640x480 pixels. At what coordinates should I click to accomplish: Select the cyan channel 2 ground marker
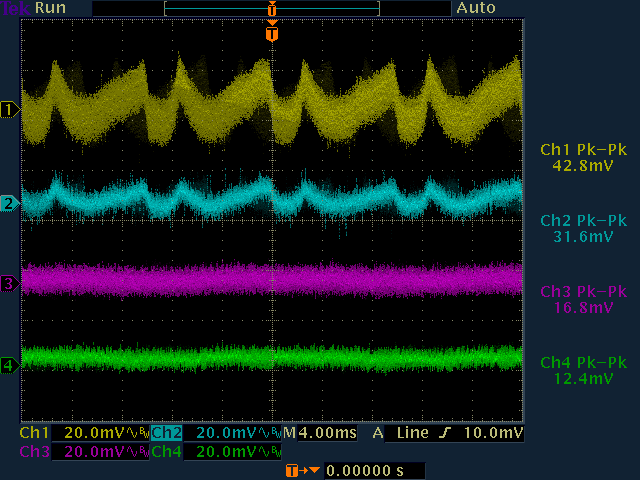[10, 204]
